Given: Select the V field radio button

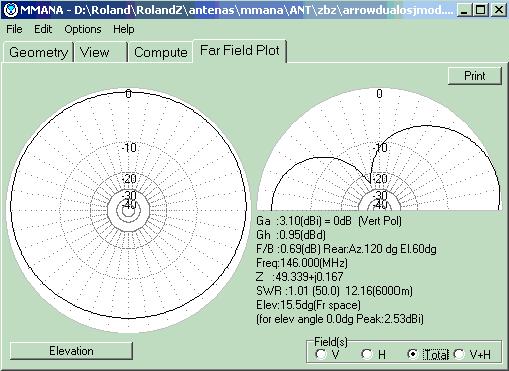Looking at the screenshot, I should tap(321, 354).
